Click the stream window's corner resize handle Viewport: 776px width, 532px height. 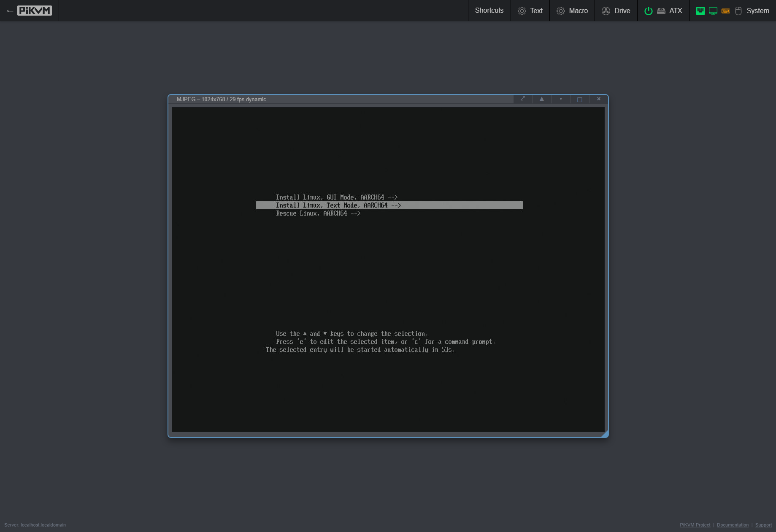(605, 434)
